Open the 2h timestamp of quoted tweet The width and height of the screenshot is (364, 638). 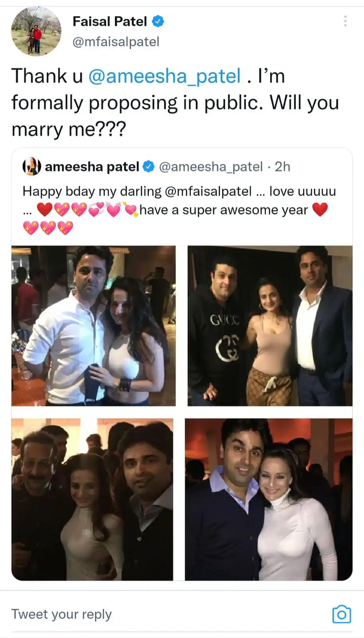282,167
